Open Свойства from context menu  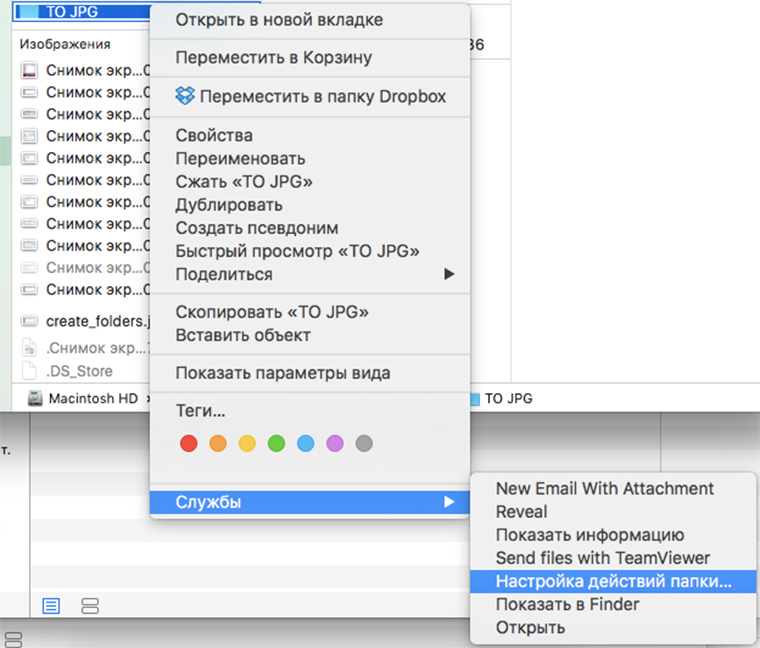coord(310,135)
